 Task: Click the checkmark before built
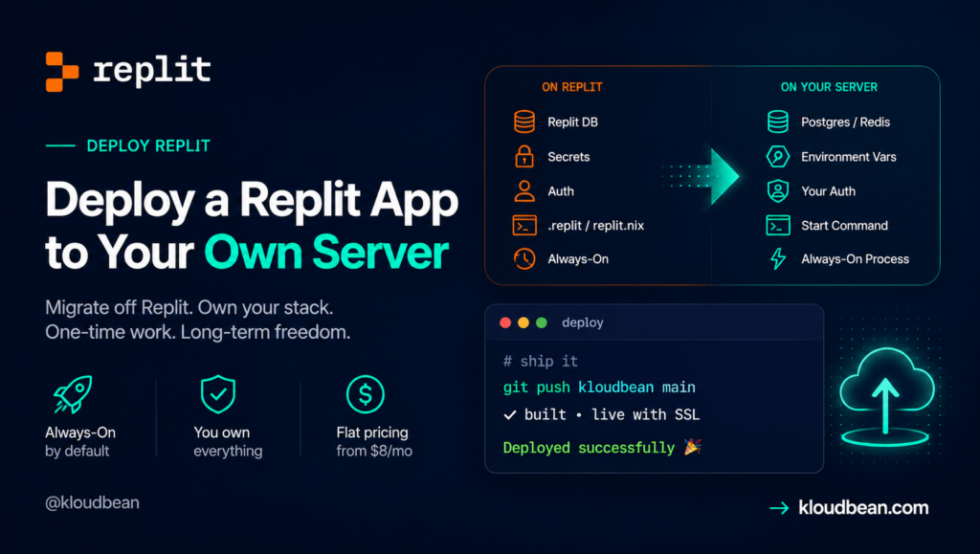[x=510, y=414]
